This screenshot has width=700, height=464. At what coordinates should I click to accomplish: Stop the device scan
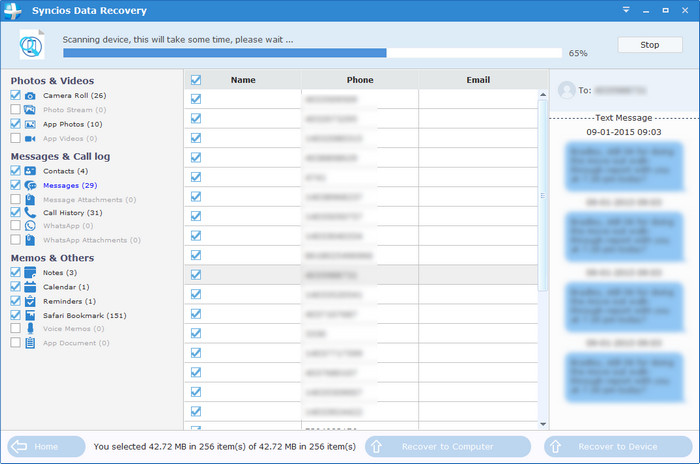pyautogui.click(x=650, y=45)
